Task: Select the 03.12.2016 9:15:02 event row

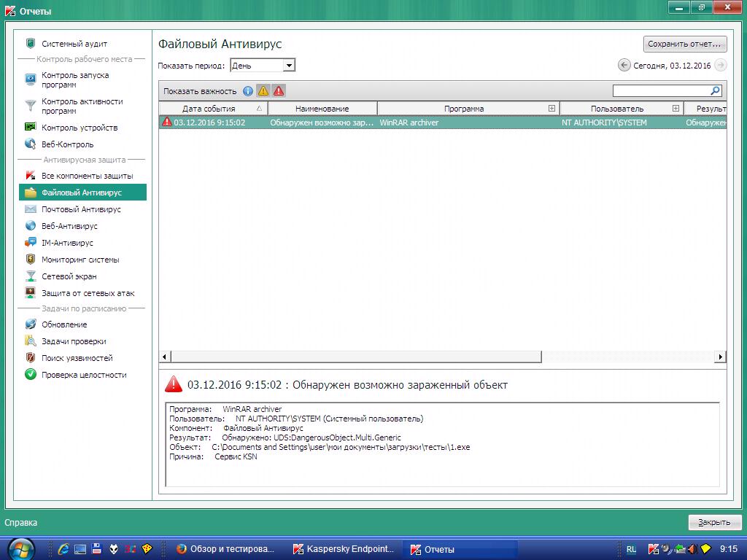Action: (443, 122)
